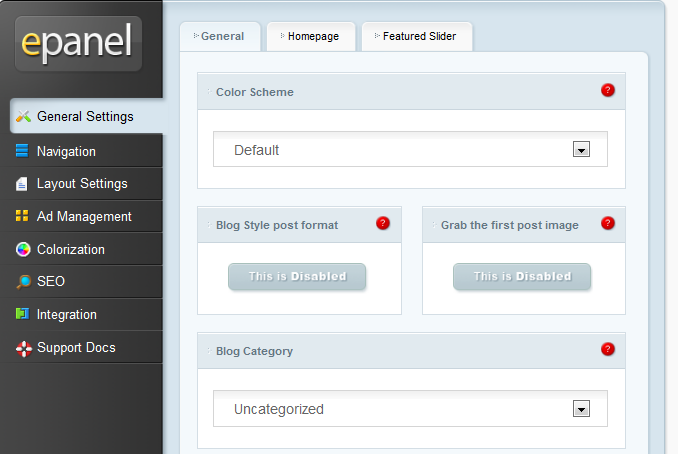Switch to the Featured Slider tab

[x=417, y=36]
